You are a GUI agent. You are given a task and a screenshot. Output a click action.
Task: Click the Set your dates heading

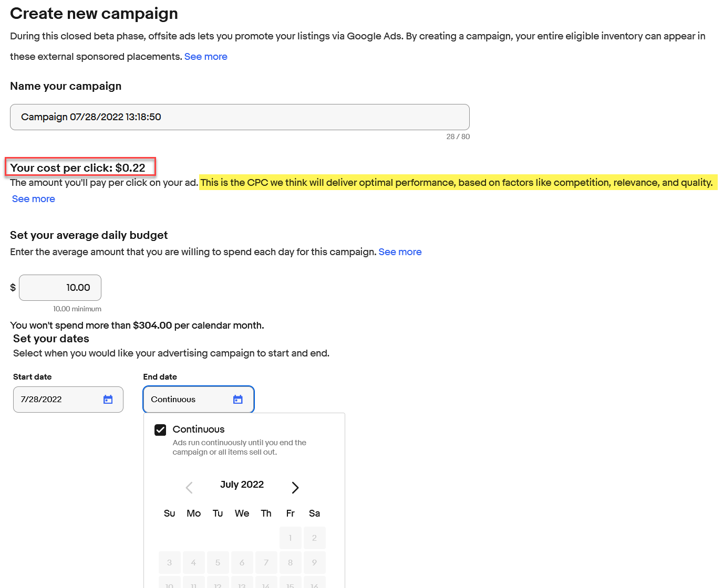[51, 339]
